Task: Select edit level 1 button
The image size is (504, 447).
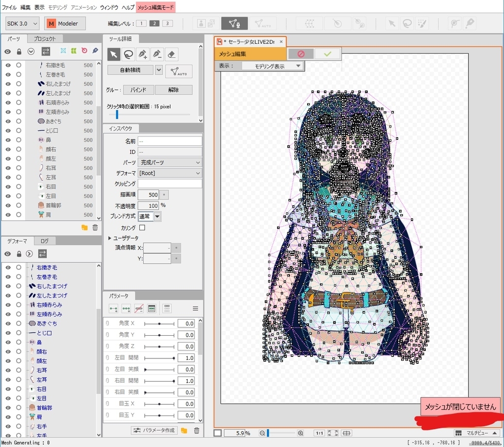Action: click(x=141, y=23)
